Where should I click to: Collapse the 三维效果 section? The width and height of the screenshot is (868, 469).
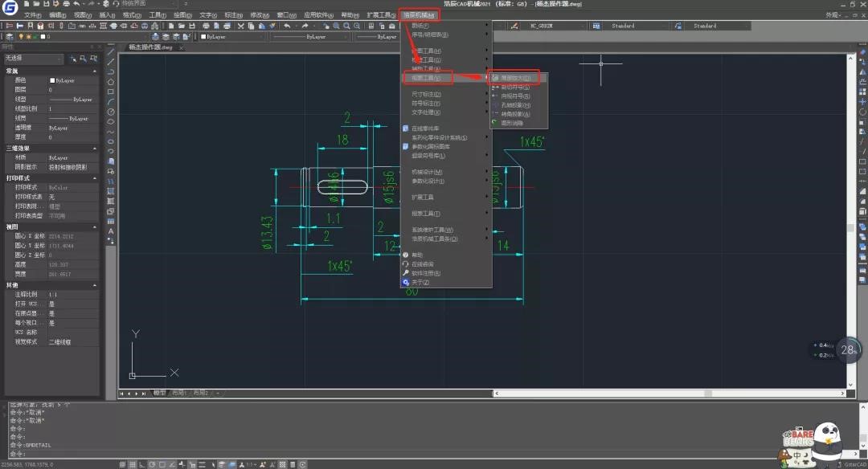pos(95,149)
